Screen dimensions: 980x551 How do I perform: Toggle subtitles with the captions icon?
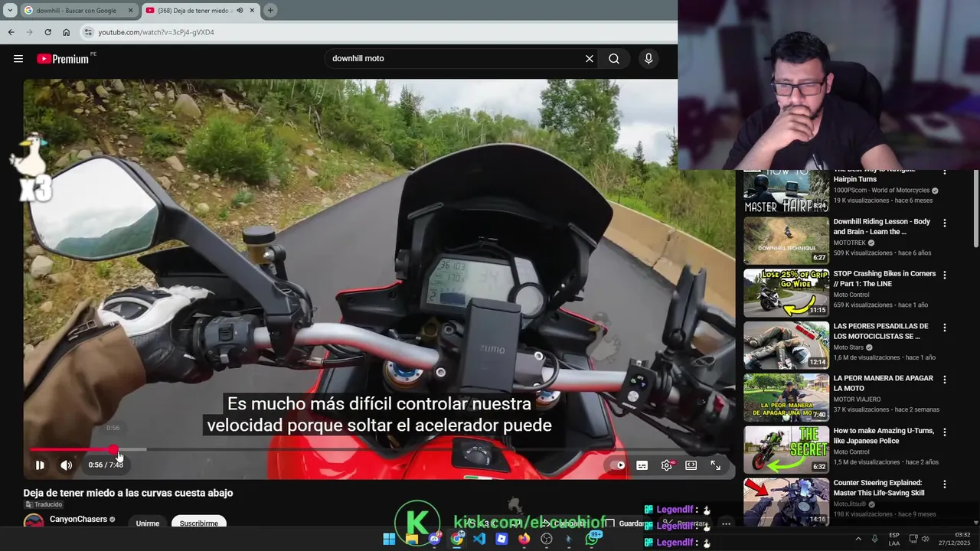pos(642,465)
